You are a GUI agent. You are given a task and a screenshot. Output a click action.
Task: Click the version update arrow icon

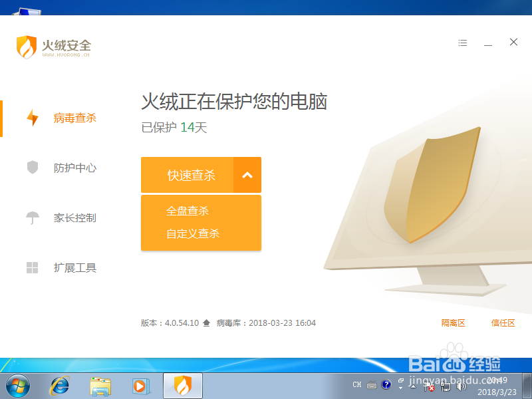206,323
